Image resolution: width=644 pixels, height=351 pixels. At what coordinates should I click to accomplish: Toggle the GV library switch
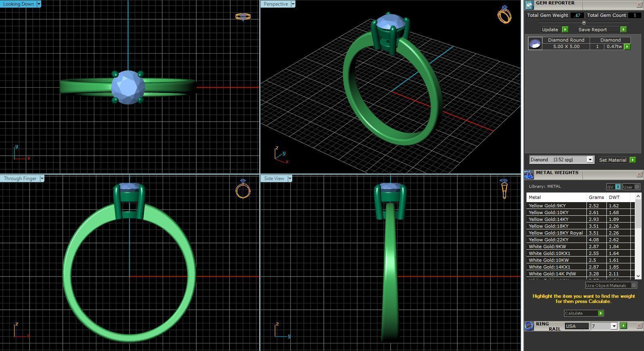[x=614, y=187]
